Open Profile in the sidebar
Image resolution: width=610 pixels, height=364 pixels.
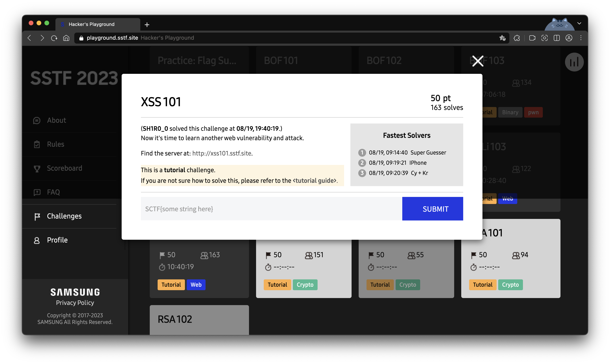click(57, 240)
